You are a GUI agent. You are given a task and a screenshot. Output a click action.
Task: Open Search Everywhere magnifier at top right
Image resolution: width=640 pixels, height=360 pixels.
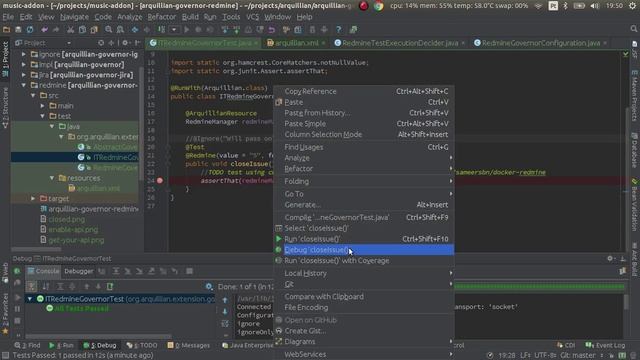tap(633, 29)
